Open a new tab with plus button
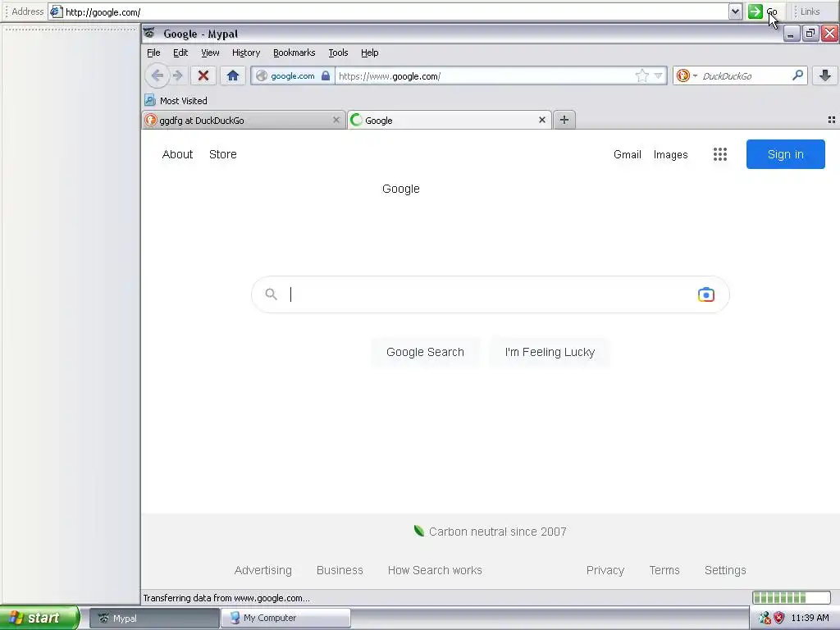 click(x=564, y=120)
